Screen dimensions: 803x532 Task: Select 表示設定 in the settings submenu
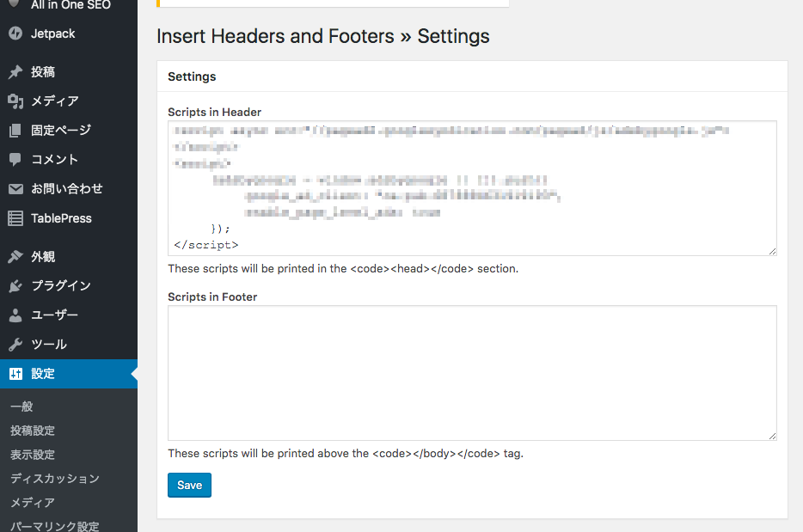click(33, 455)
